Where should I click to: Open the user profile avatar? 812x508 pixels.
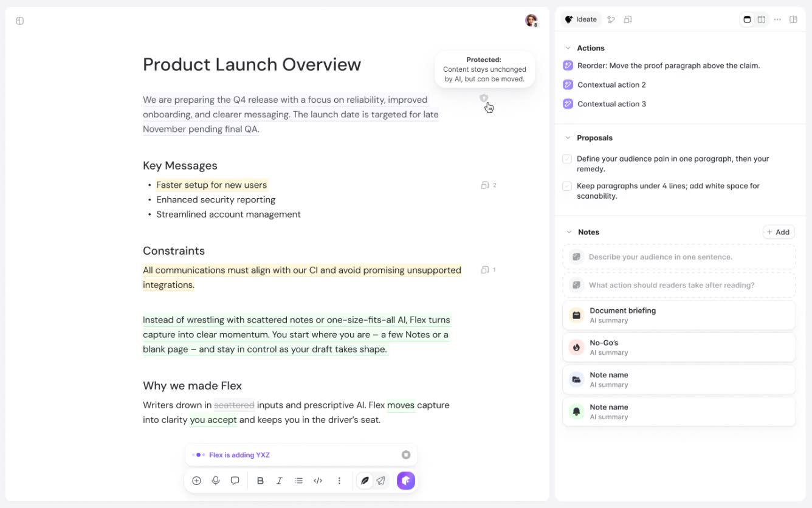(x=531, y=21)
